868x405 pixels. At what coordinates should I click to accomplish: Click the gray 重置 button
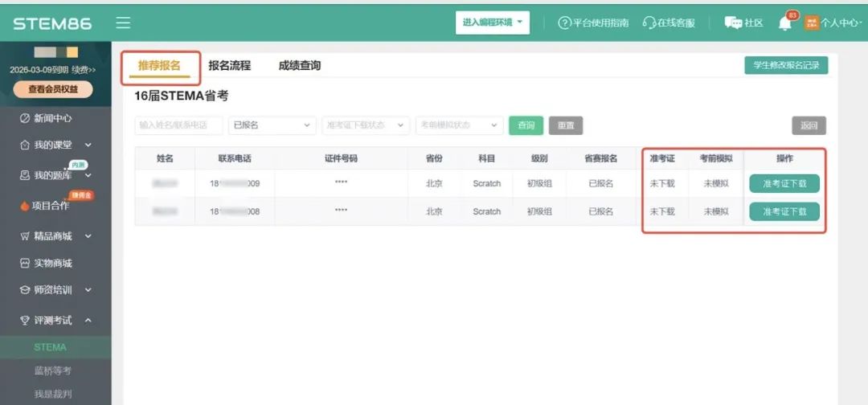566,125
